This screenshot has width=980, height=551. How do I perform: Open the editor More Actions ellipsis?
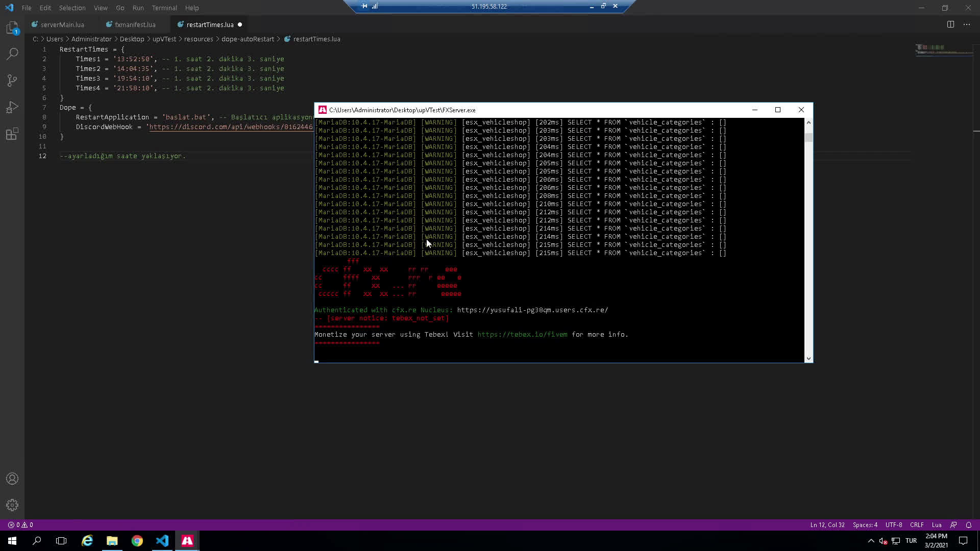tap(967, 24)
